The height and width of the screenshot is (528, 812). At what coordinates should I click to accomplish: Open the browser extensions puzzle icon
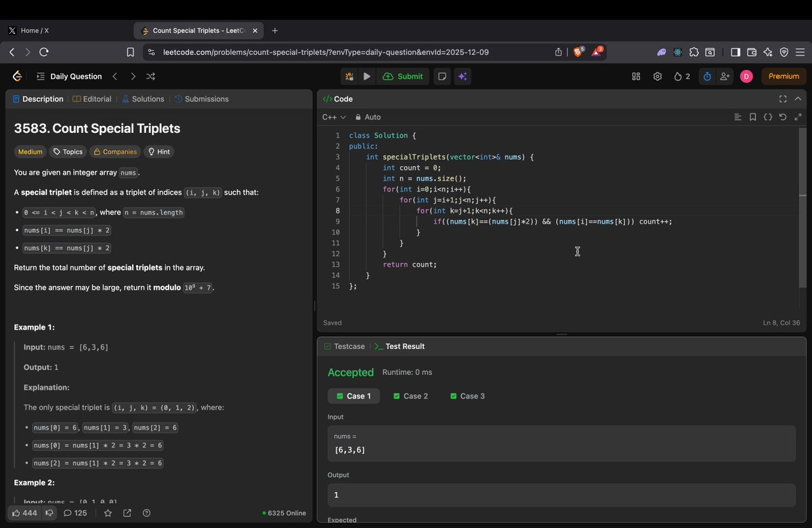click(x=694, y=52)
